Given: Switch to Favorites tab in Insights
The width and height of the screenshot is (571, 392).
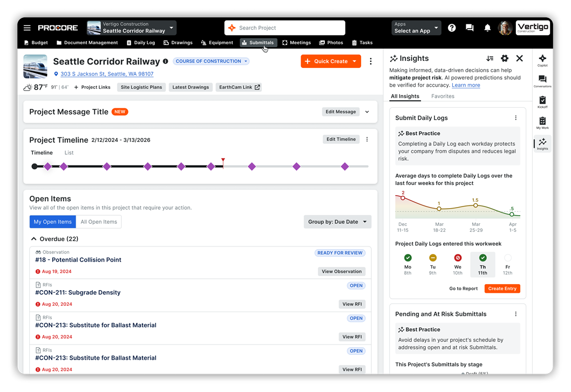Looking at the screenshot, I should click(443, 97).
